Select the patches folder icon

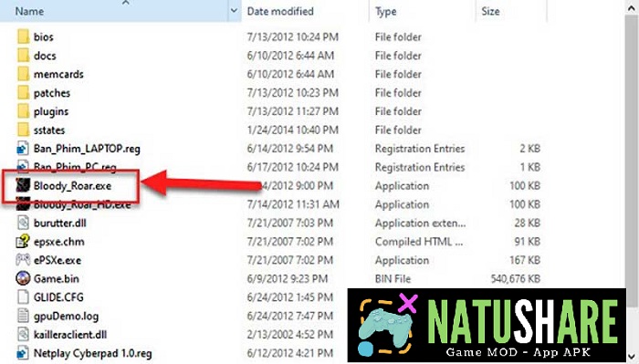pyautogui.click(x=23, y=93)
